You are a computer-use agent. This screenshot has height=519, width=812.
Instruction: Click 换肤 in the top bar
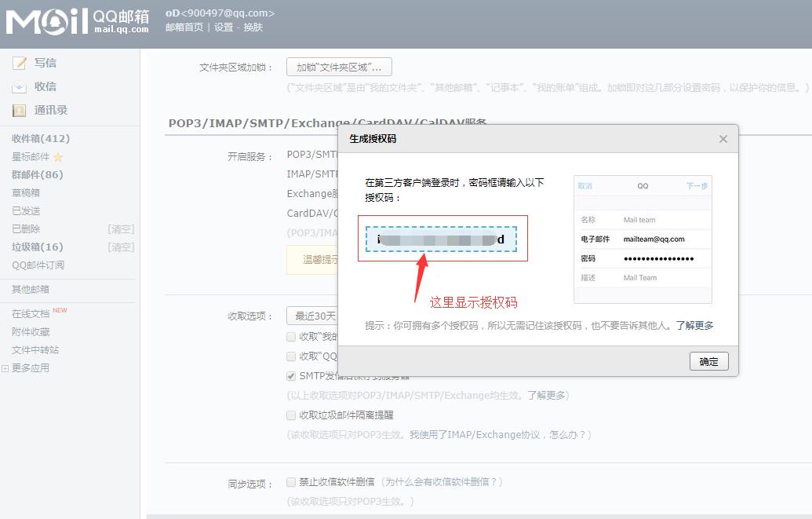pyautogui.click(x=253, y=27)
